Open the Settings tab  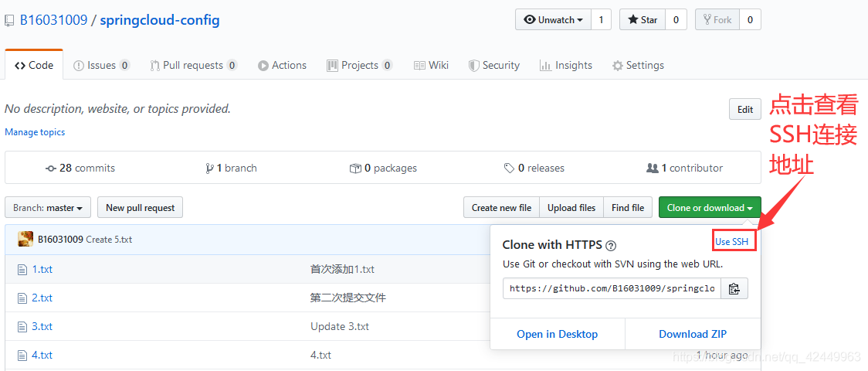[x=638, y=66]
